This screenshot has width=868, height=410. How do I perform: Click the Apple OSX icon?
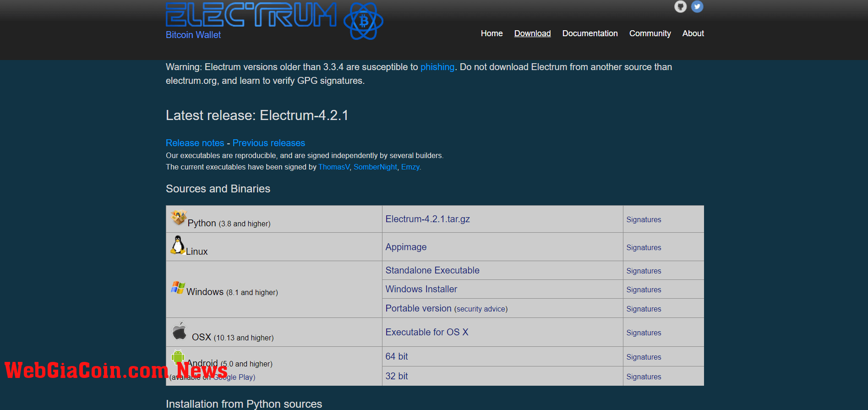point(179,331)
